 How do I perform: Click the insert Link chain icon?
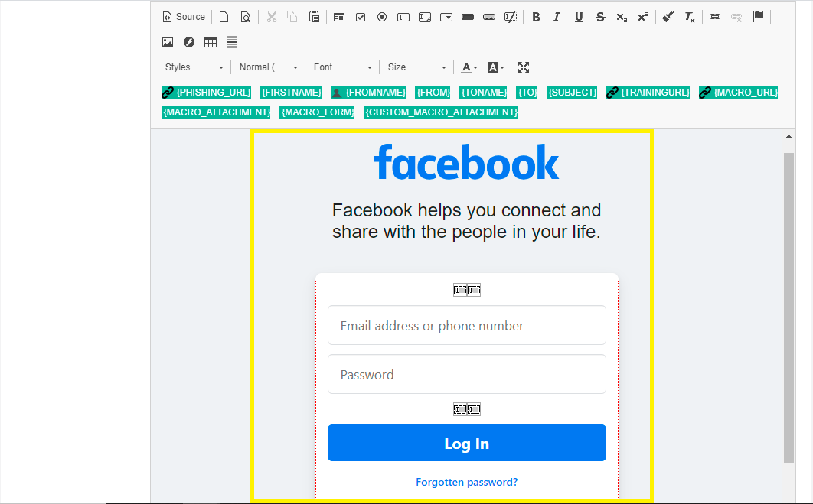(x=715, y=17)
